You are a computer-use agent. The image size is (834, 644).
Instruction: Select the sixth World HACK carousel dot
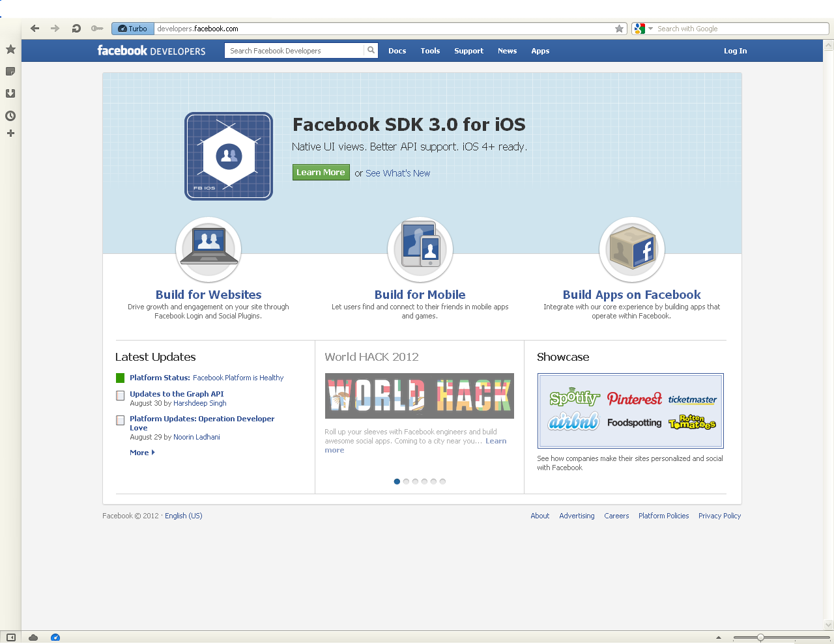coord(442,482)
